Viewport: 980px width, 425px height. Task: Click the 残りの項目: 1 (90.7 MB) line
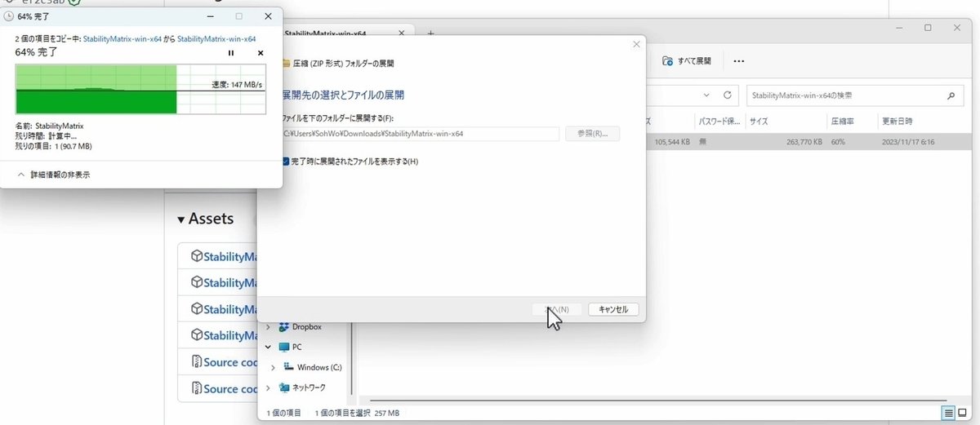pos(53,146)
